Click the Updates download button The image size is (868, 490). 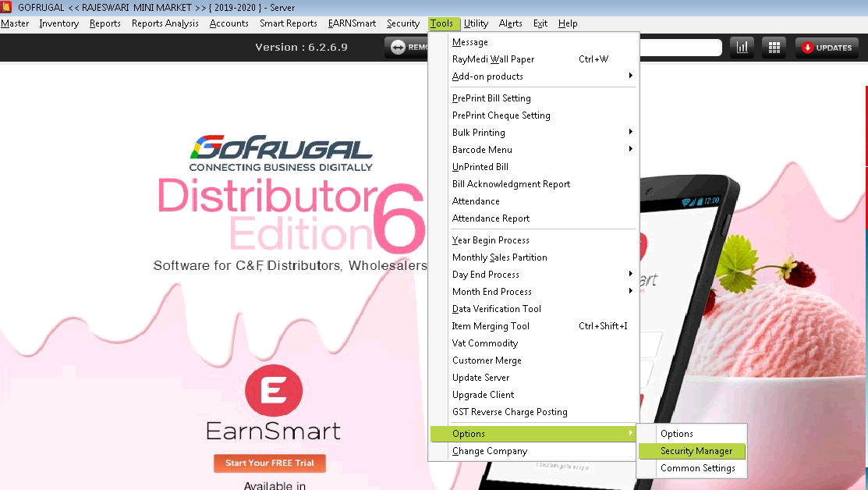827,48
